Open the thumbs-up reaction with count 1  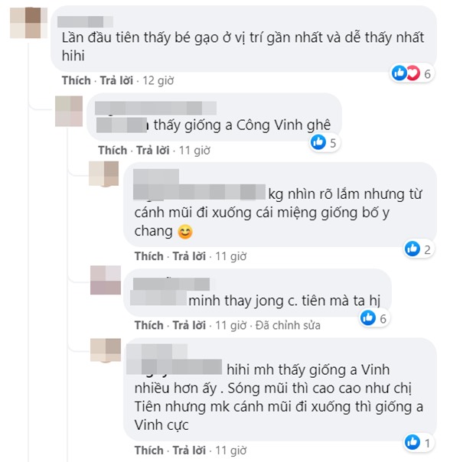click(x=419, y=443)
